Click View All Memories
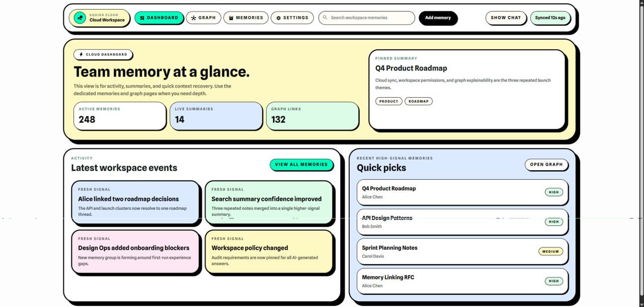The height and width of the screenshot is (307, 644). point(301,164)
